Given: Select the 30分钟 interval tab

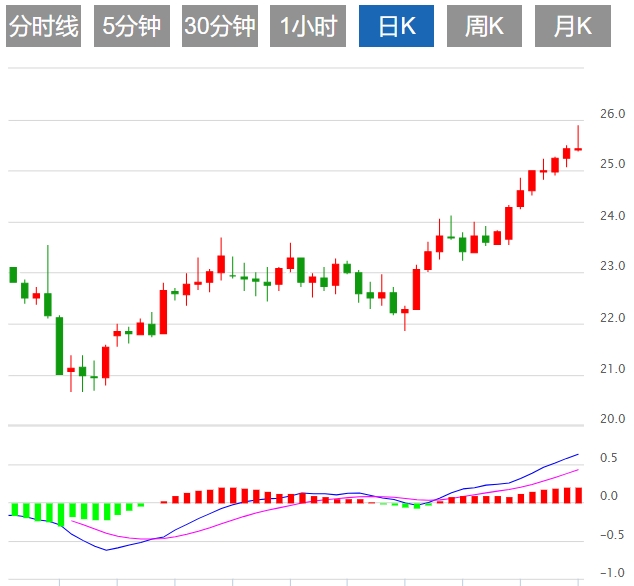Looking at the screenshot, I should pyautogui.click(x=220, y=26).
